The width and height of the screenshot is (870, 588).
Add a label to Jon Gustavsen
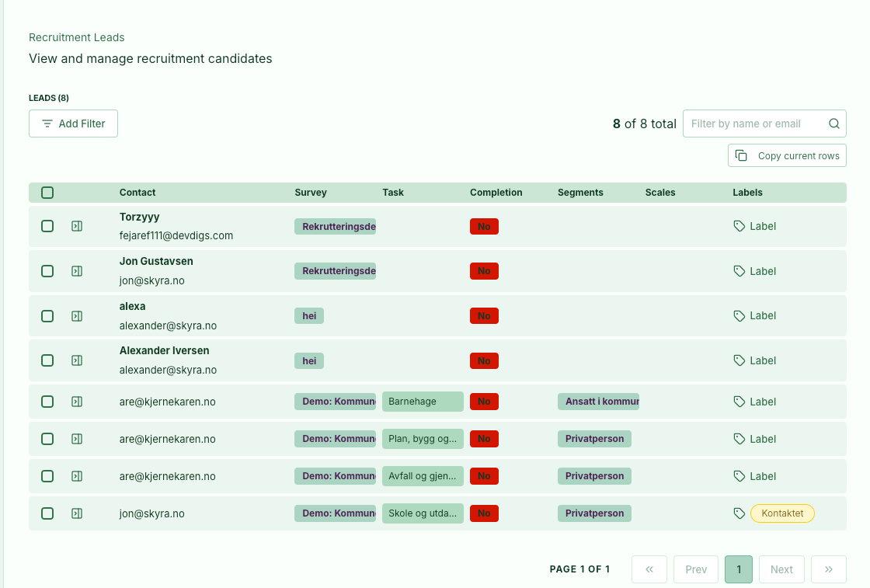(754, 271)
